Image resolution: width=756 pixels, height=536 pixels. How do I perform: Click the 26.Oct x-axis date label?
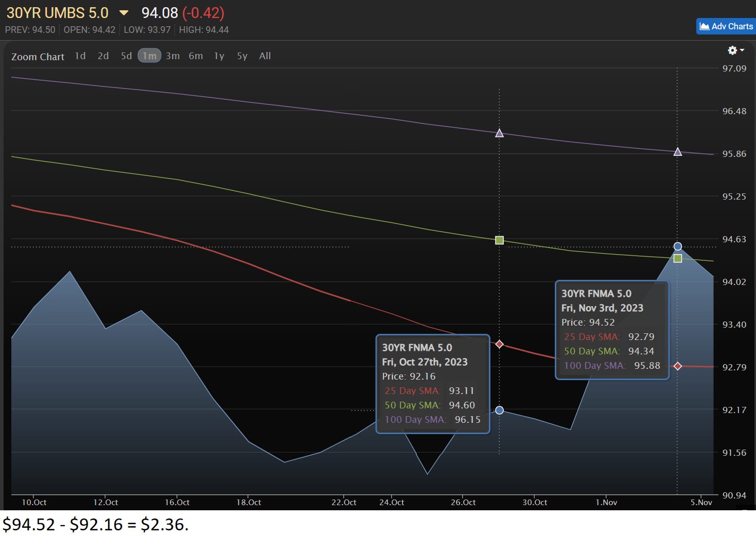point(463,503)
